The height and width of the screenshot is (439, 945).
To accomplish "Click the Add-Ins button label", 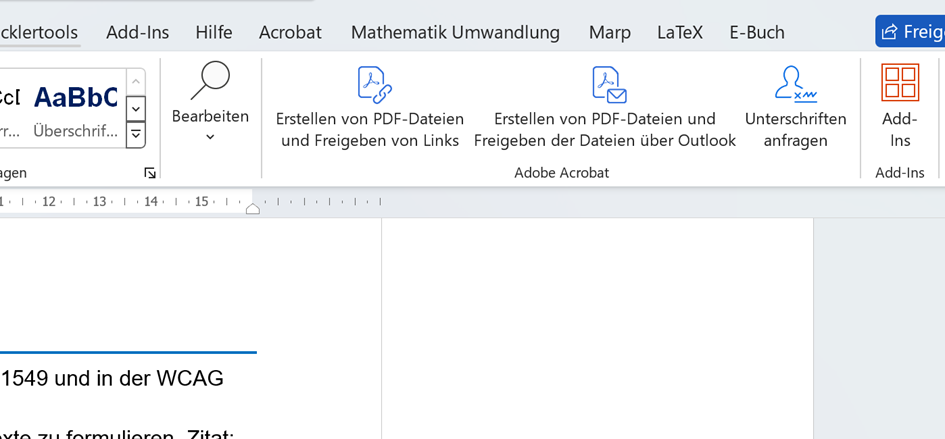I will [x=900, y=130].
